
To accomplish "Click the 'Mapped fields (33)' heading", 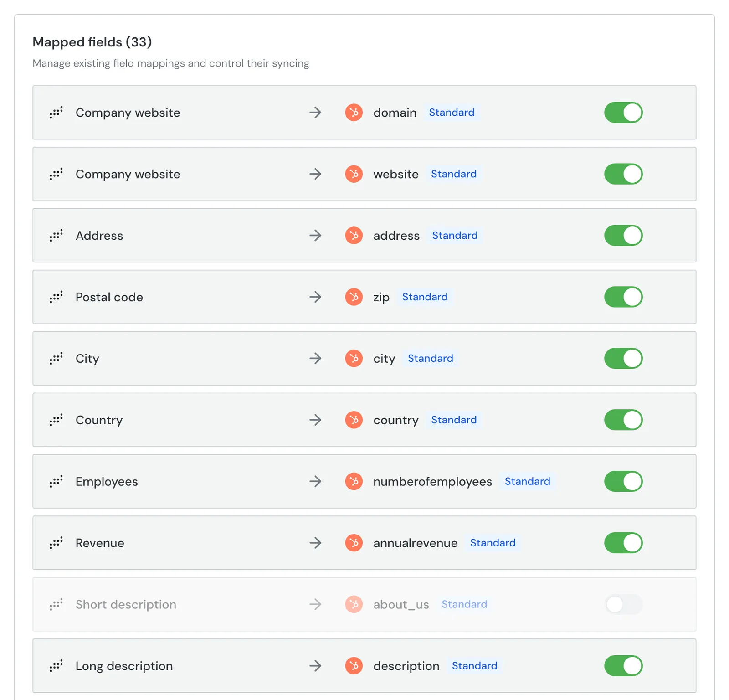I will (92, 42).
